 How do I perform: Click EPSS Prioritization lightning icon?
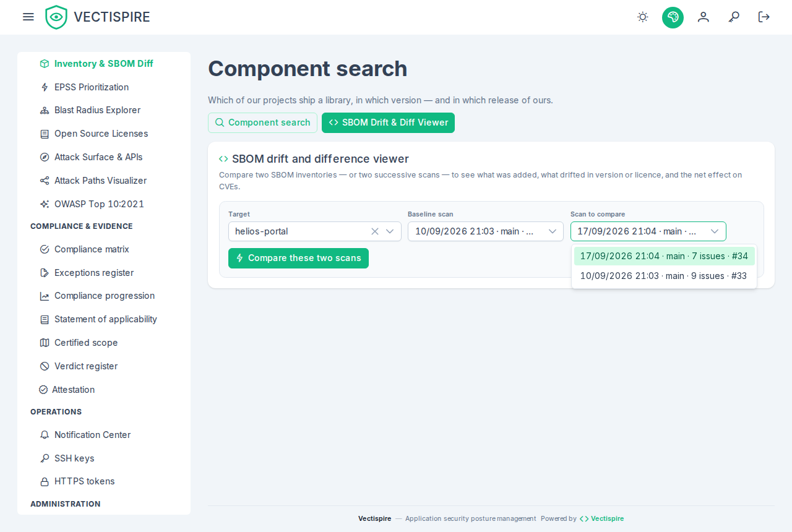45,87
